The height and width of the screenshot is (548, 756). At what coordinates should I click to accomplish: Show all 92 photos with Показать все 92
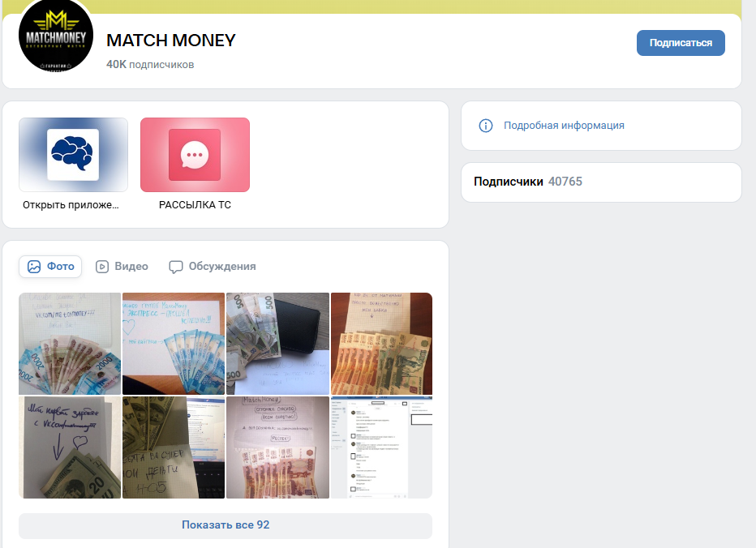226,525
